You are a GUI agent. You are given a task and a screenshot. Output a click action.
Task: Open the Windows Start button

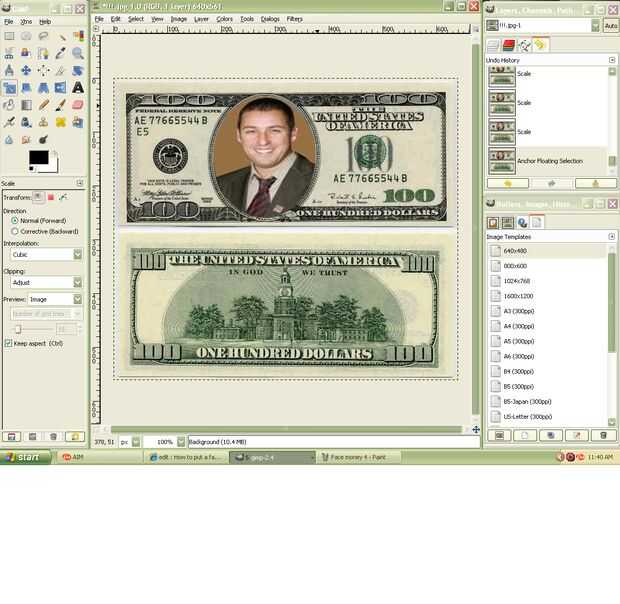[x=26, y=457]
